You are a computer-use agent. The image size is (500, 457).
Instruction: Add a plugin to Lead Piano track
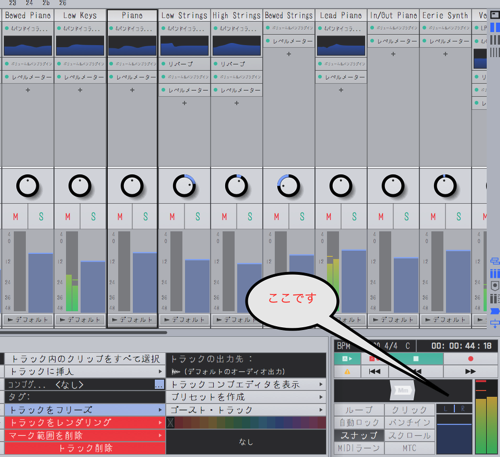tap(341, 90)
